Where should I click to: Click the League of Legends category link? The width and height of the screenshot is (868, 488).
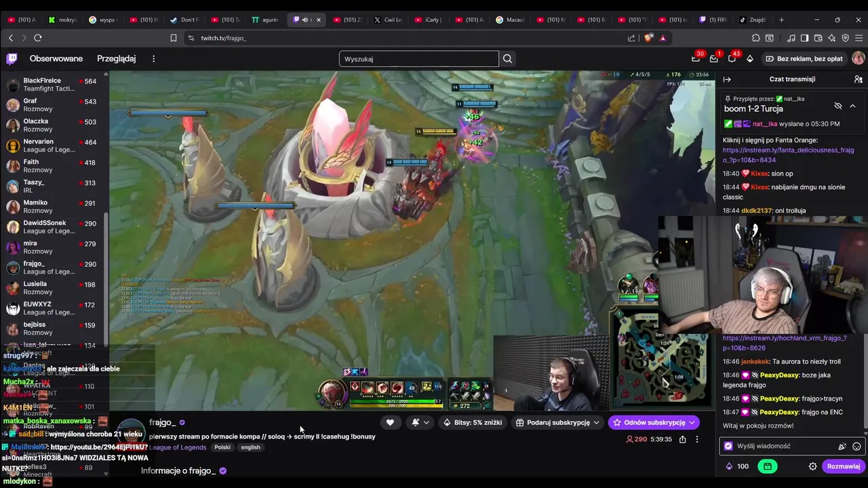pyautogui.click(x=178, y=447)
